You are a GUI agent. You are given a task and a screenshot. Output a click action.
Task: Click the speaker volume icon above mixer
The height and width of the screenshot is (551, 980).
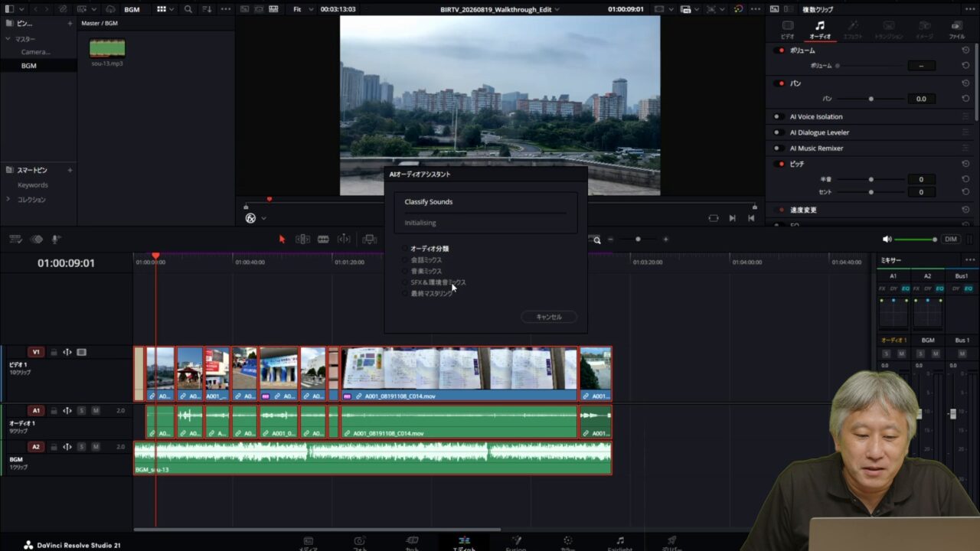tap(887, 240)
